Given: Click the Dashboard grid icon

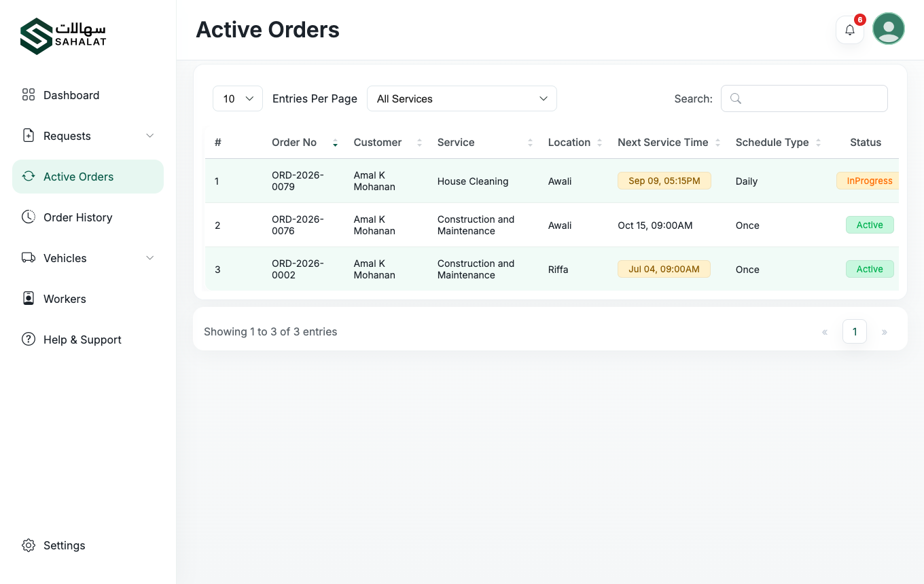Looking at the screenshot, I should tap(29, 94).
